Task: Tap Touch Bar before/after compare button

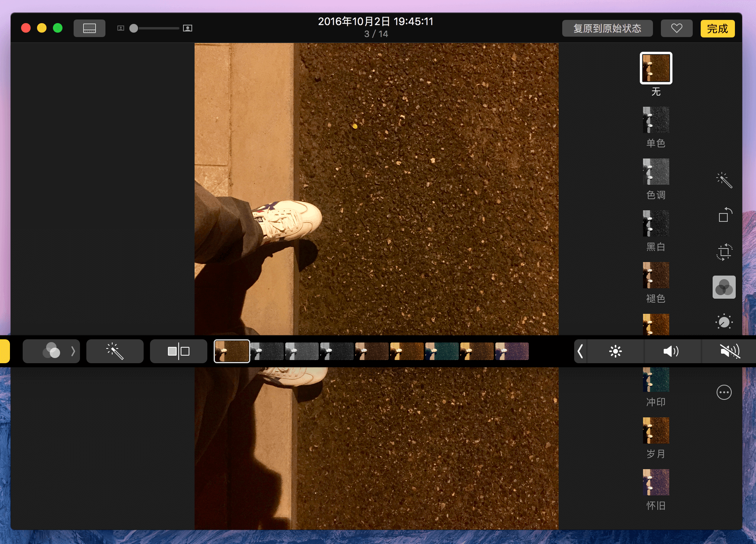Action: click(179, 351)
